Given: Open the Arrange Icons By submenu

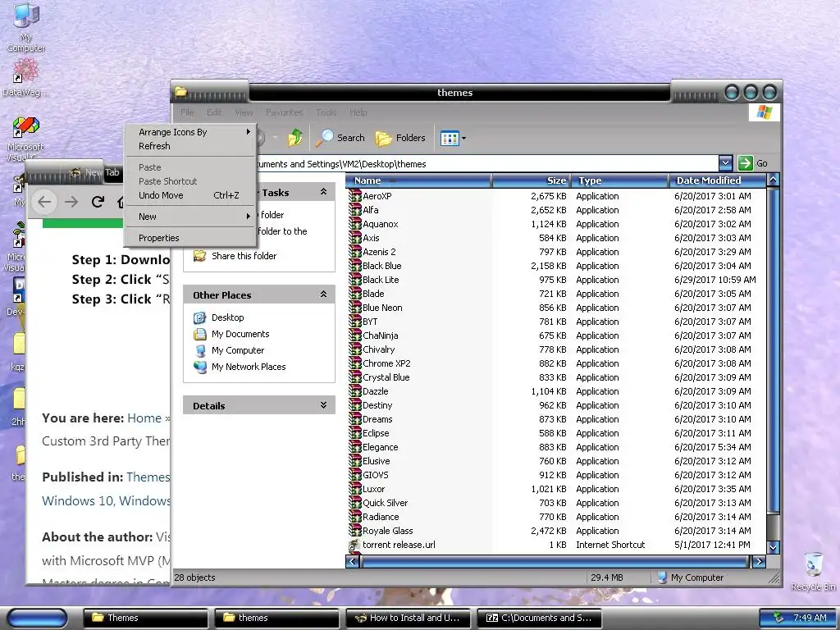Looking at the screenshot, I should coord(189,132).
